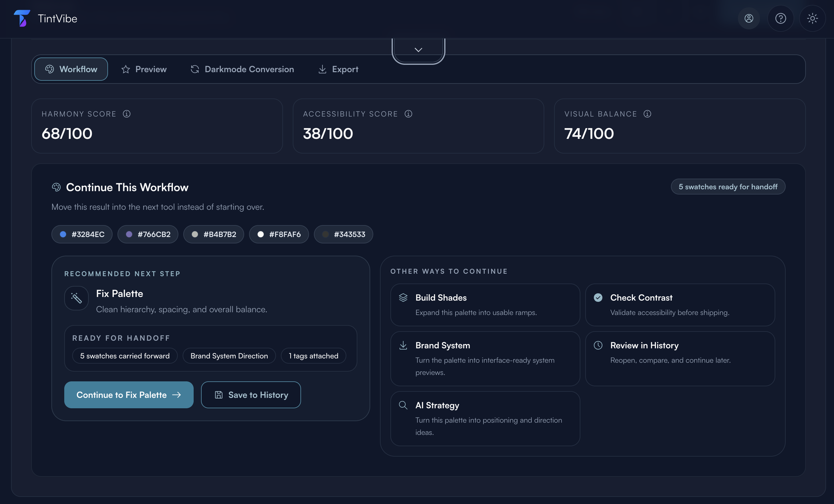The width and height of the screenshot is (834, 504).
Task: Click the 74/100 visual balance value
Action: [589, 134]
